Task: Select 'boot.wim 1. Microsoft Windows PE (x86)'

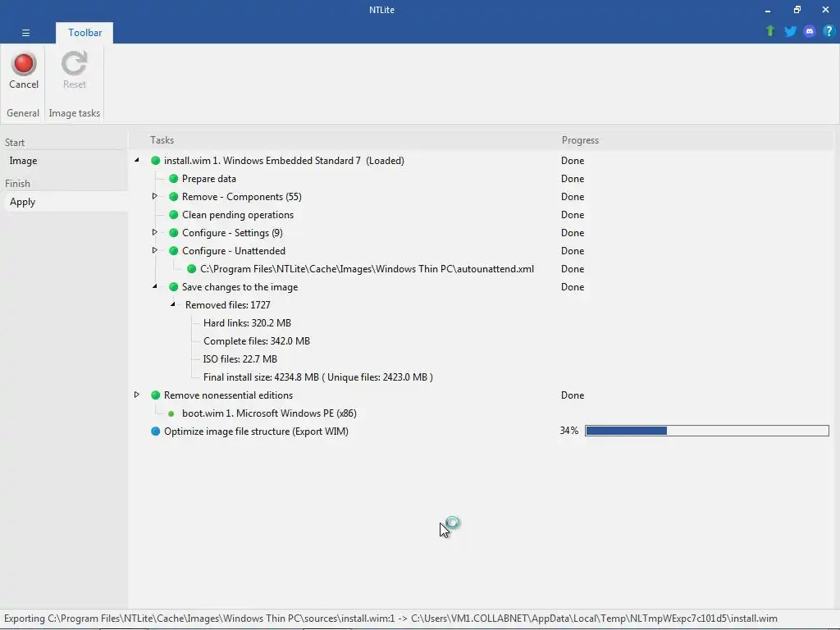Action: click(269, 413)
